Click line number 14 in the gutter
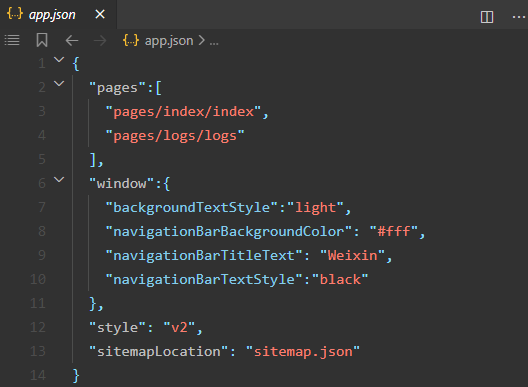This screenshot has width=528, height=387. (x=38, y=375)
